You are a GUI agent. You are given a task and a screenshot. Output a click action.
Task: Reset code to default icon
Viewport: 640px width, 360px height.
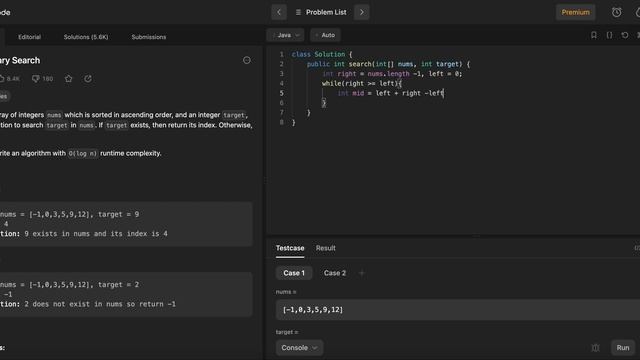click(x=624, y=35)
